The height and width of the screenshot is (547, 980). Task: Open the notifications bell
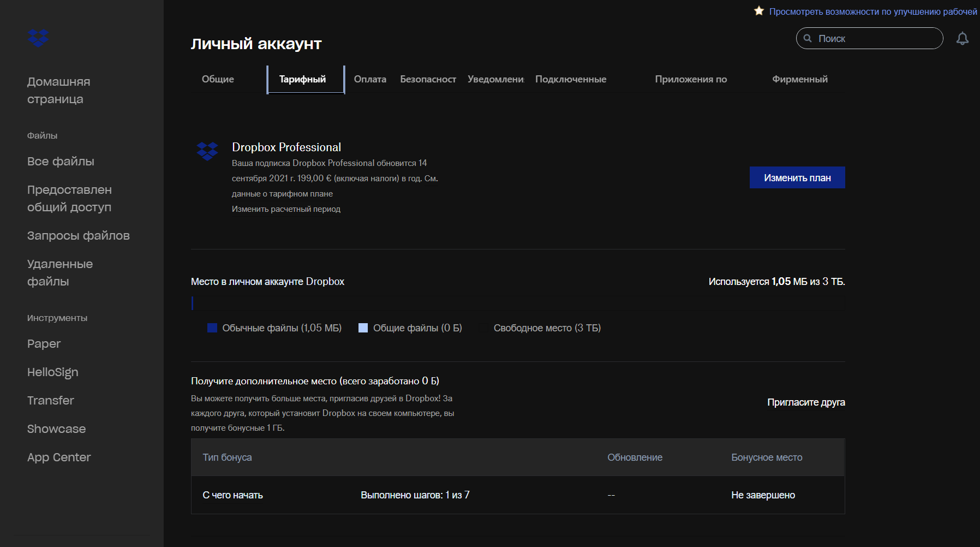click(963, 38)
